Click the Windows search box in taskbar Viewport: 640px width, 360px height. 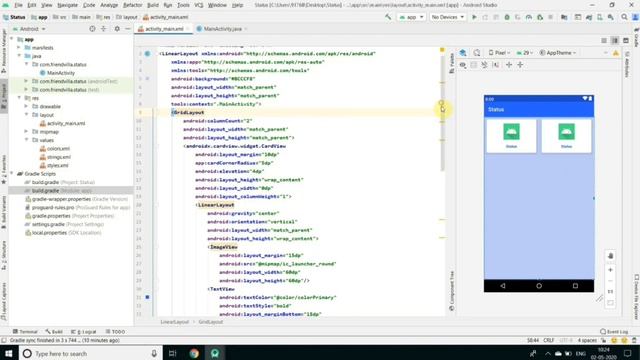coord(90,353)
